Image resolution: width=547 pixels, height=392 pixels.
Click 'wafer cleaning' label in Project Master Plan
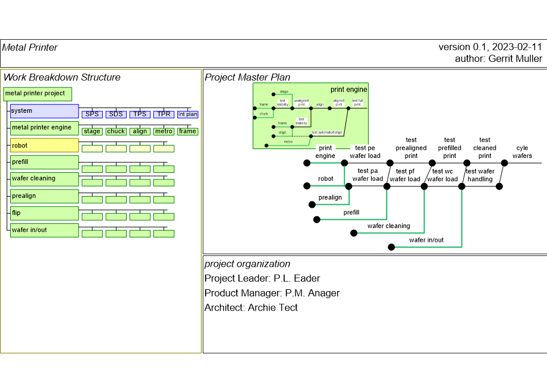[389, 226]
